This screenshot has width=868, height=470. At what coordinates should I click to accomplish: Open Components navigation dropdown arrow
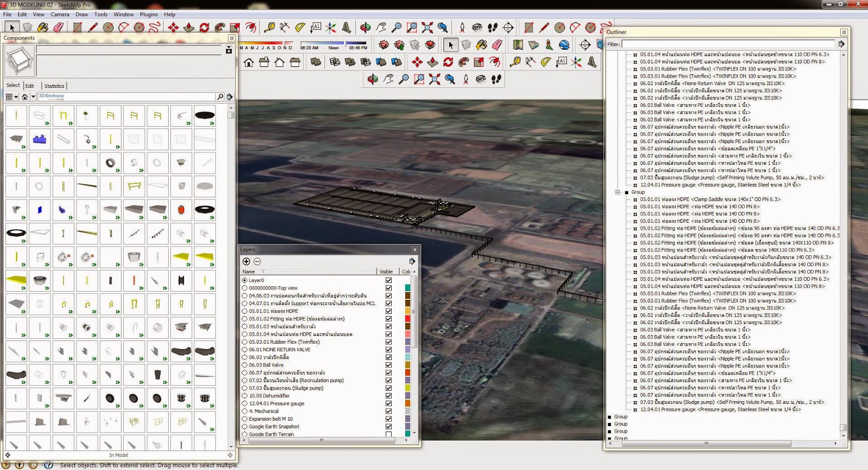(x=33, y=96)
